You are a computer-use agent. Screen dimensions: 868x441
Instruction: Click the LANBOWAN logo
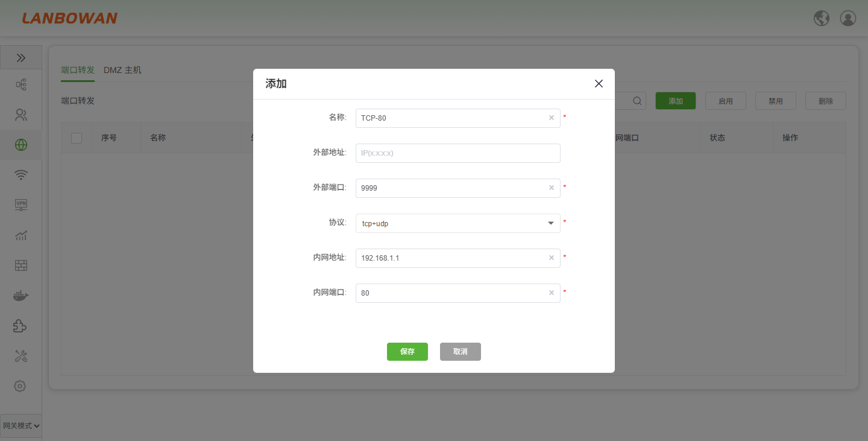click(70, 18)
